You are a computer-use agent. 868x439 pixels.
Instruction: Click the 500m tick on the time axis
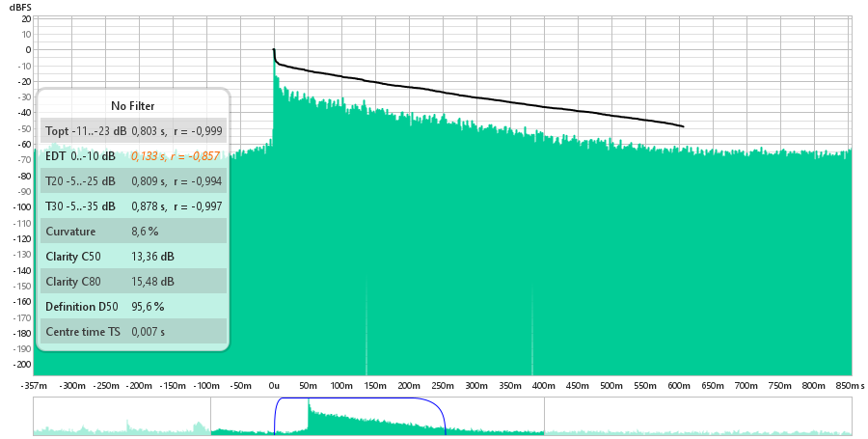610,385
